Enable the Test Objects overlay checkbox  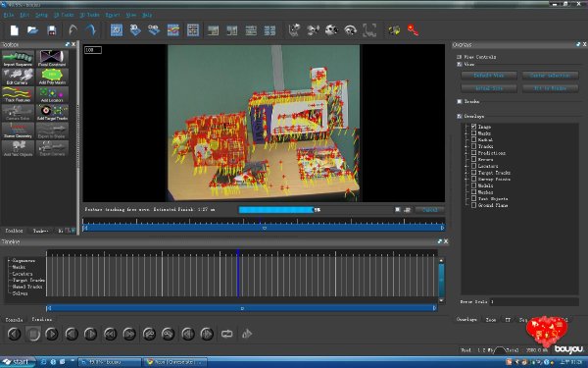pyautogui.click(x=474, y=198)
